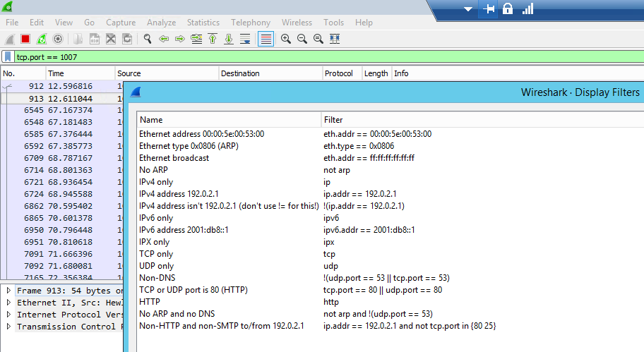The height and width of the screenshot is (352, 644).
Task: Expand the Transmission Control Protocol row
Action: [8, 327]
